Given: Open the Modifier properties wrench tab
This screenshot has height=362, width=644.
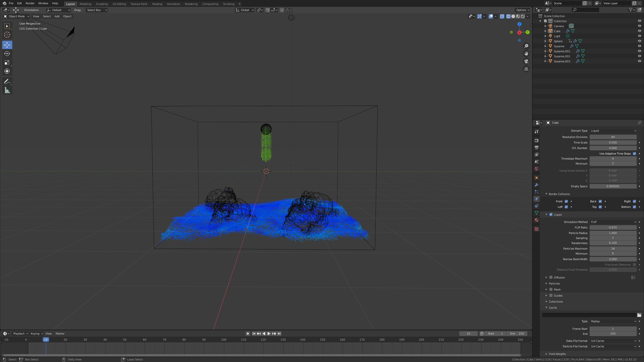Looking at the screenshot, I should [x=537, y=185].
